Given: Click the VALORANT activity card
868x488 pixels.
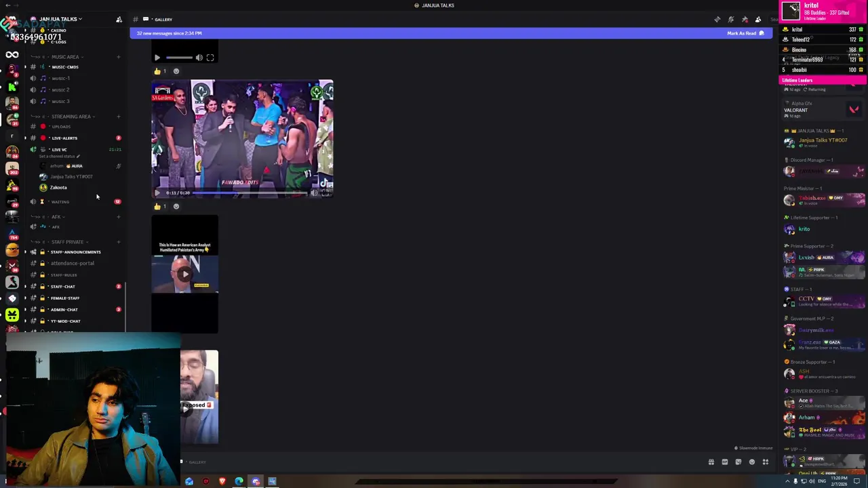Looking at the screenshot, I should [822, 109].
